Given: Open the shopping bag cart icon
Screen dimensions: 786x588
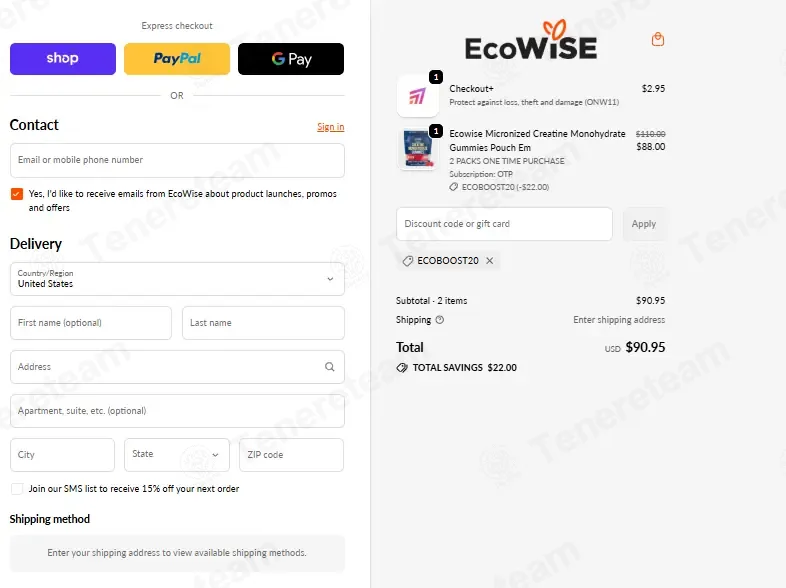Looking at the screenshot, I should coord(658,39).
